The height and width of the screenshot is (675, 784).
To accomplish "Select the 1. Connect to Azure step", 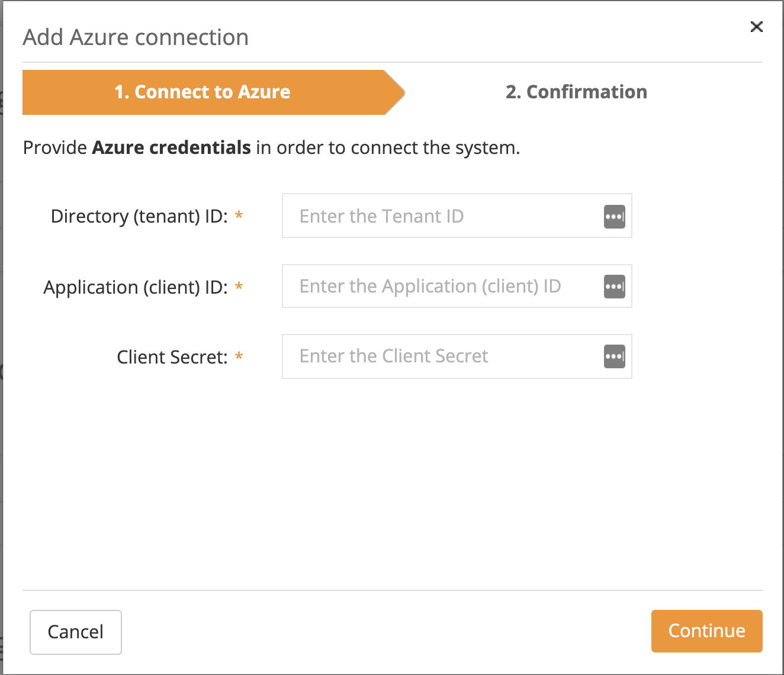I will [x=203, y=92].
